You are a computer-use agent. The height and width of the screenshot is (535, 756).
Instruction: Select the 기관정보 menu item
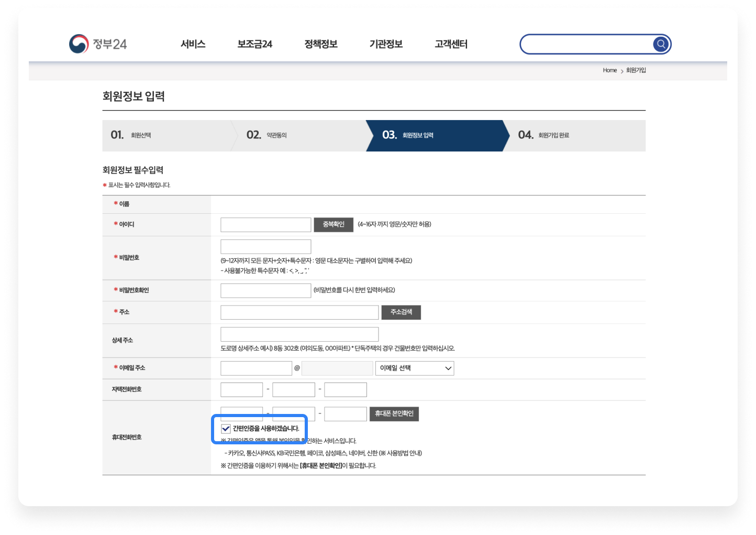click(386, 44)
